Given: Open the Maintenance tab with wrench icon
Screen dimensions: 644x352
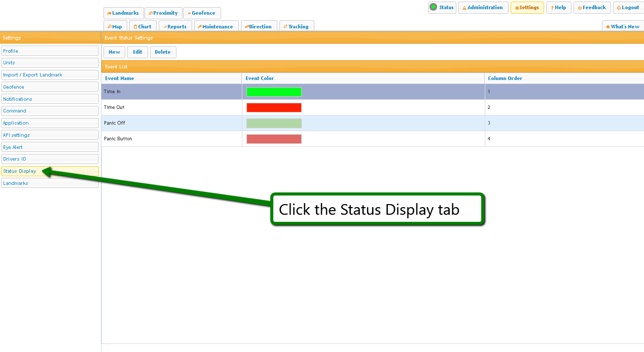Looking at the screenshot, I should click(215, 27).
